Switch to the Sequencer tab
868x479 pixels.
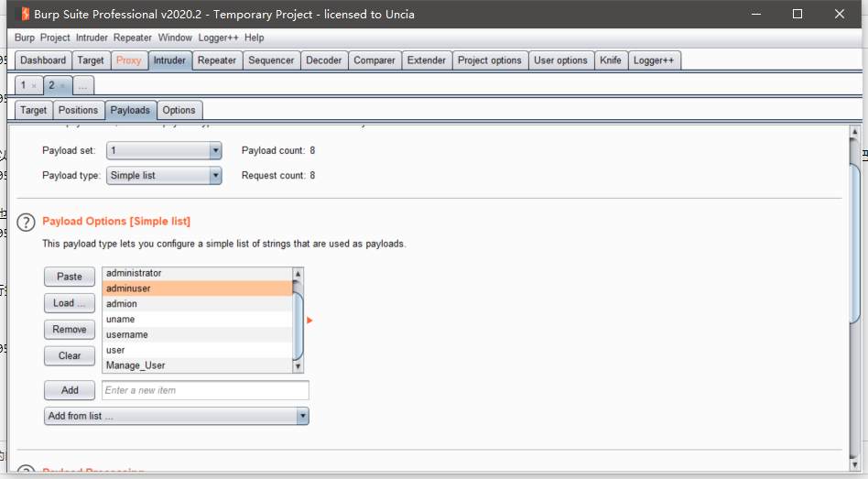click(x=271, y=60)
